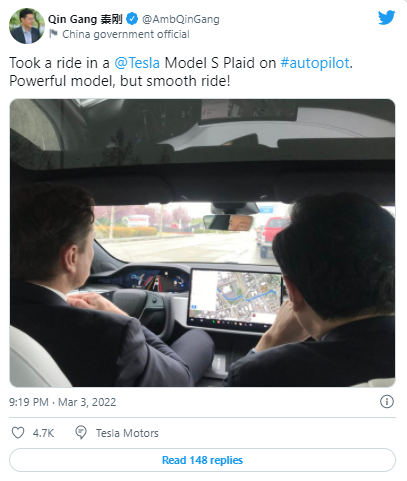
Task: Click the text 'Powerful model, but smooth ride!'
Action: click(120, 81)
